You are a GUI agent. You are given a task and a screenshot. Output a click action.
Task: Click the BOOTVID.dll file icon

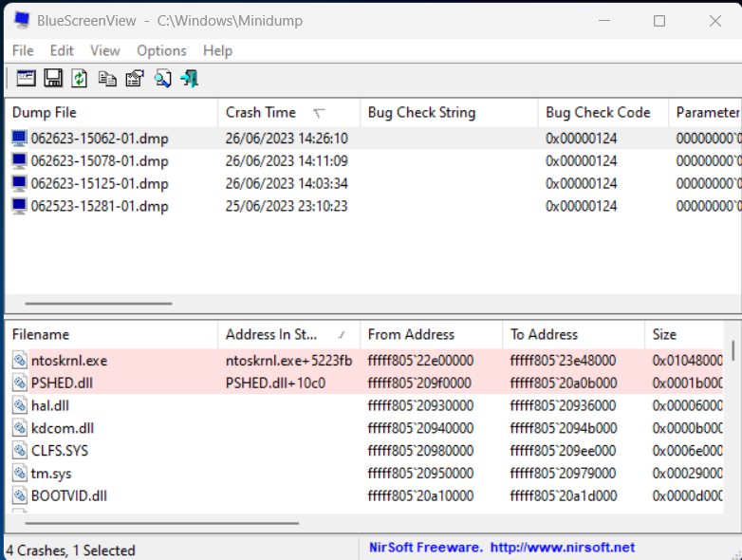tap(20, 495)
